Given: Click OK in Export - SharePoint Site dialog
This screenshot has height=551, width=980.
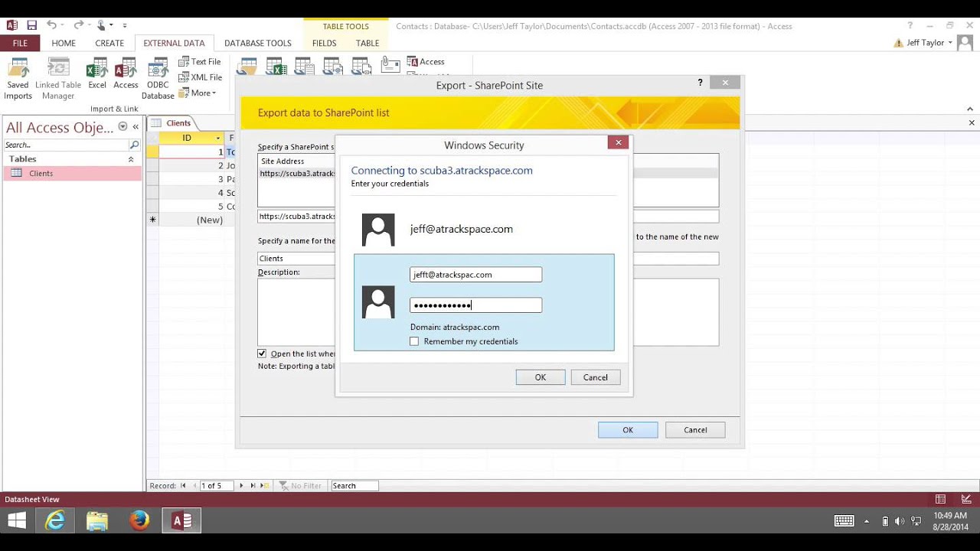Looking at the screenshot, I should click(628, 430).
